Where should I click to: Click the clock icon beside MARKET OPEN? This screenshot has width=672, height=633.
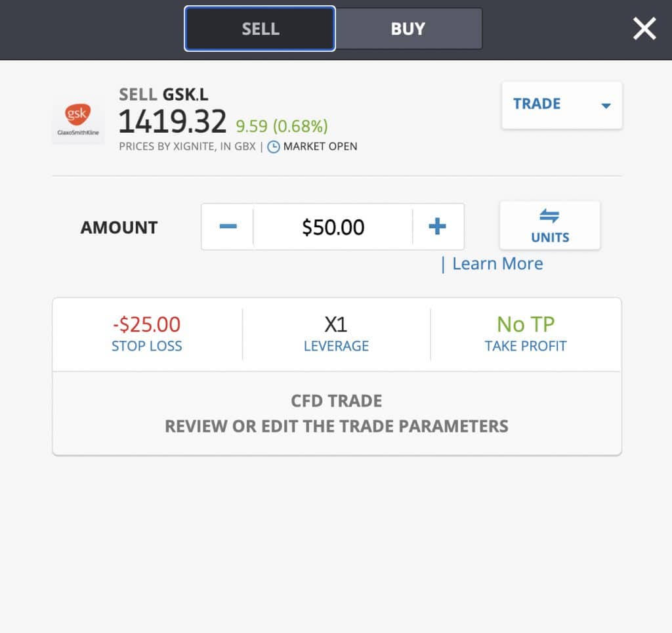click(x=273, y=146)
